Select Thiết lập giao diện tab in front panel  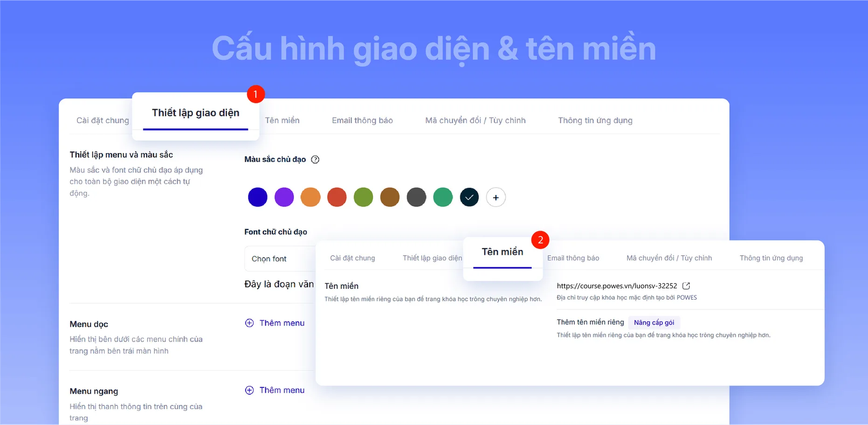pos(432,258)
